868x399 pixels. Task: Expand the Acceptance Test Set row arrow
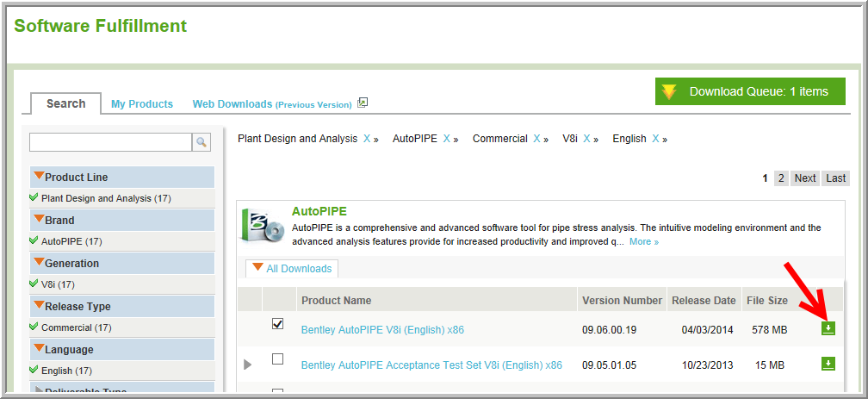tap(247, 365)
